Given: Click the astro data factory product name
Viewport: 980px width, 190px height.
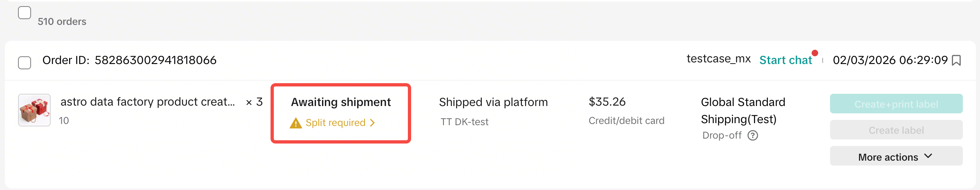Looking at the screenshot, I should pyautogui.click(x=148, y=102).
